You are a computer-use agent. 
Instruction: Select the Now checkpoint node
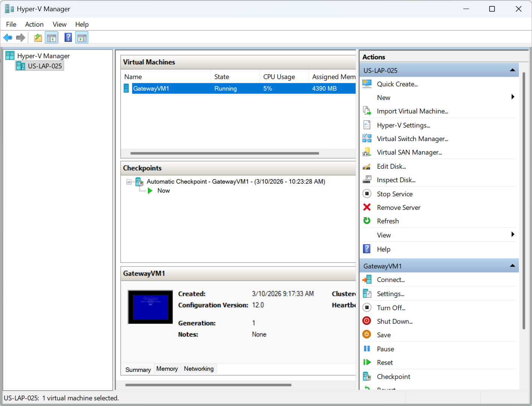[x=164, y=191]
